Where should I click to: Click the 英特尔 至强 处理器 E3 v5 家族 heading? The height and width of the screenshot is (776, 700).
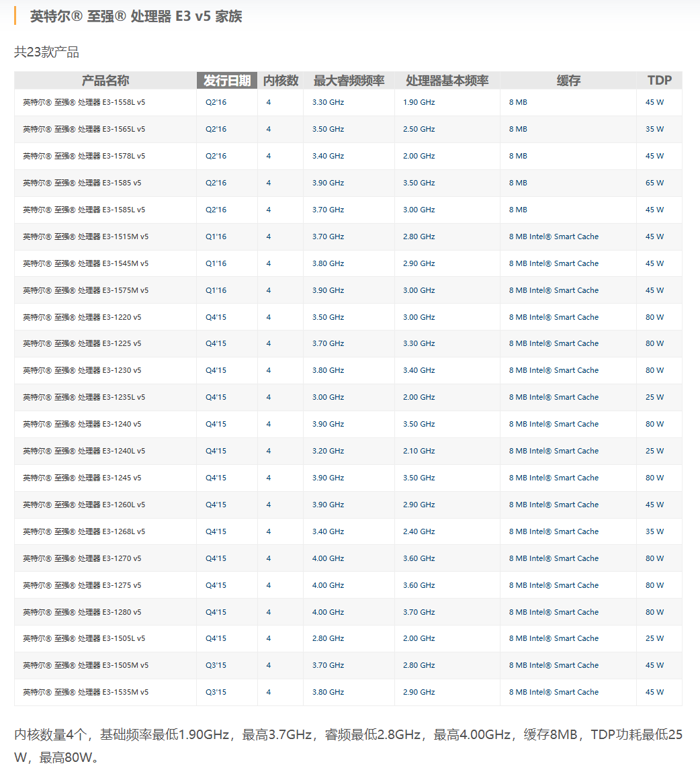coord(136,17)
